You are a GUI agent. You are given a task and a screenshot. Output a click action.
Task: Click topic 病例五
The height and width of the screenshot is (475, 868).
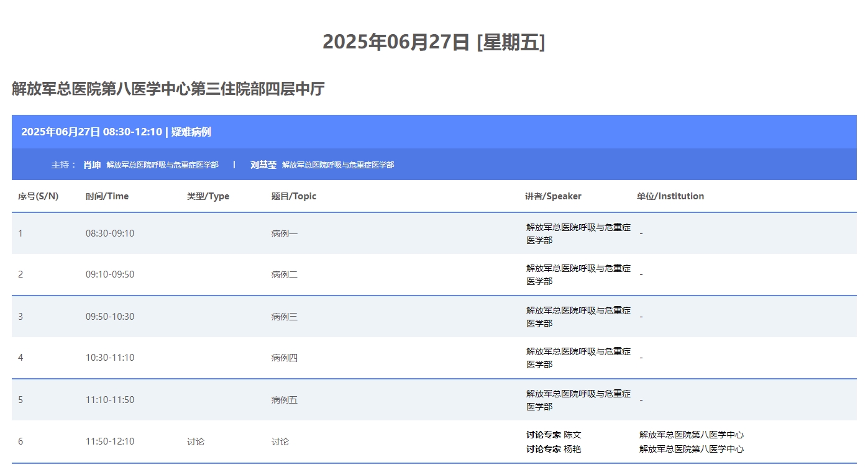[x=285, y=400]
